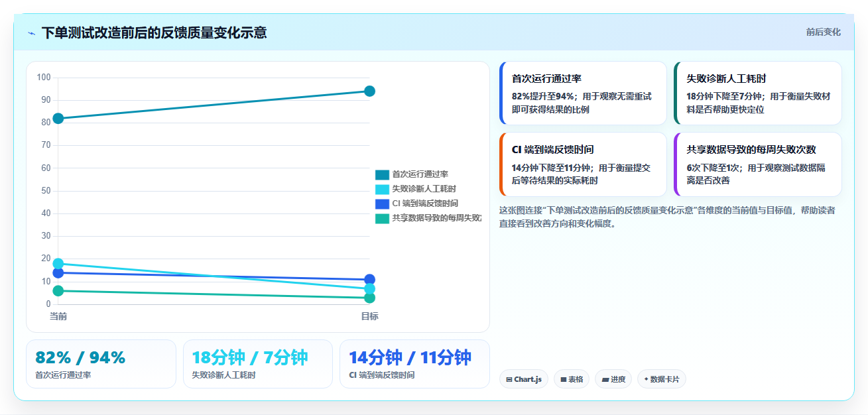Click the 共享数据 legend color swatch

(x=382, y=218)
